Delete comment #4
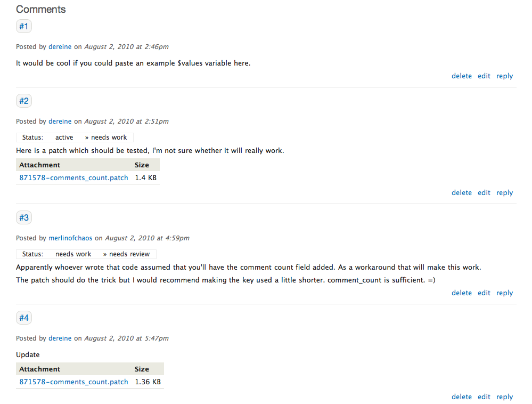The image size is (532, 404). point(461,397)
